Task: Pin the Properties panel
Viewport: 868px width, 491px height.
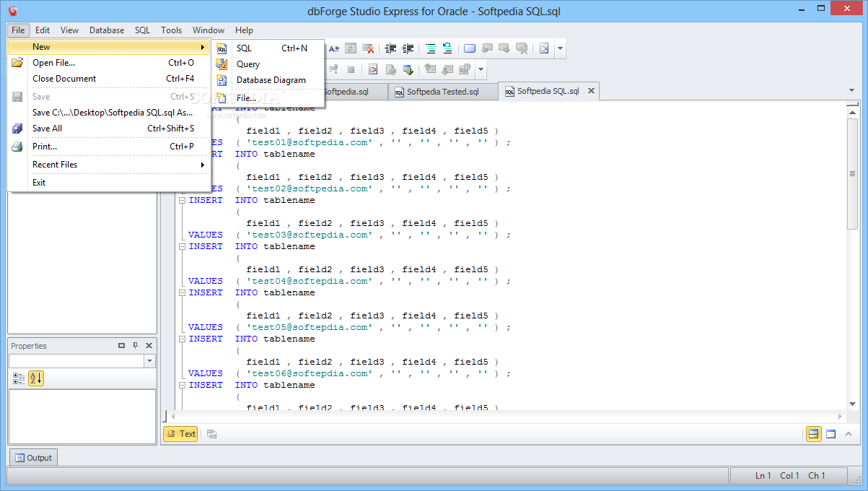Action: point(135,346)
